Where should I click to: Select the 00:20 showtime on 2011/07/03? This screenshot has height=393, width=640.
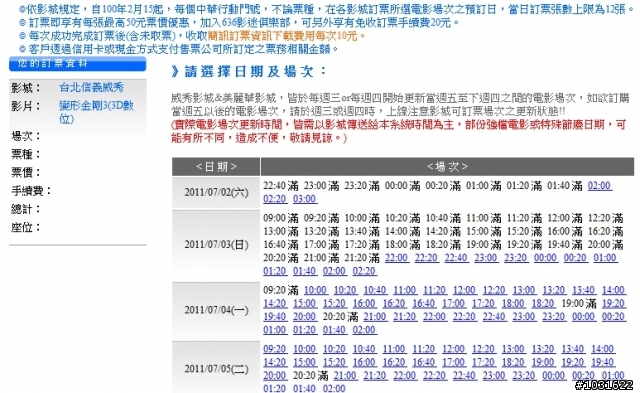pyautogui.click(x=575, y=258)
